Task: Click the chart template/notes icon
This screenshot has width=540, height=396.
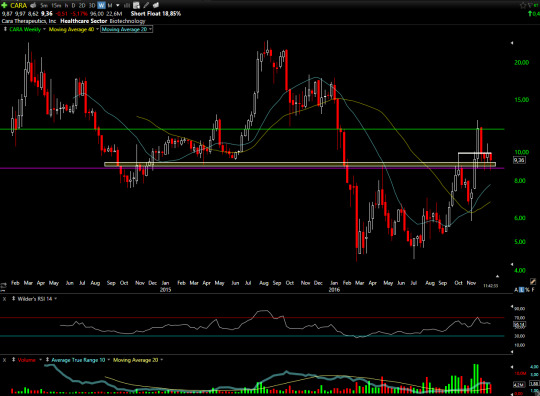Action: pyautogui.click(x=136, y=5)
